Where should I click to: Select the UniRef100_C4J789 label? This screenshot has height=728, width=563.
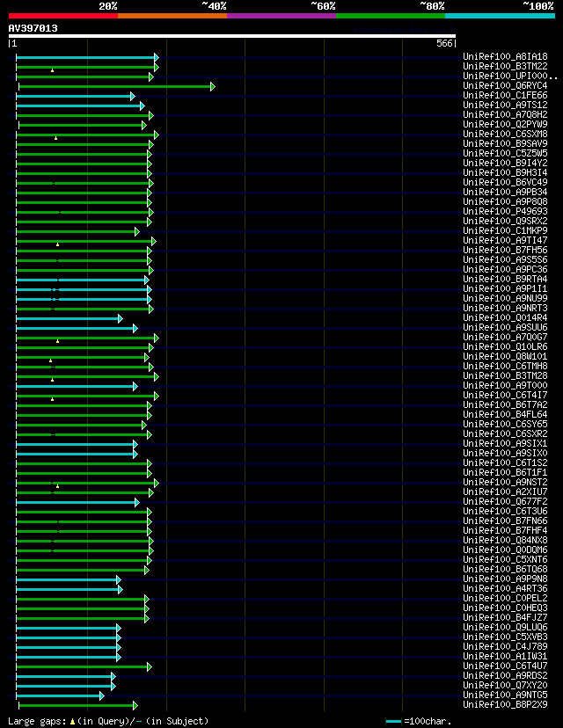505,647
